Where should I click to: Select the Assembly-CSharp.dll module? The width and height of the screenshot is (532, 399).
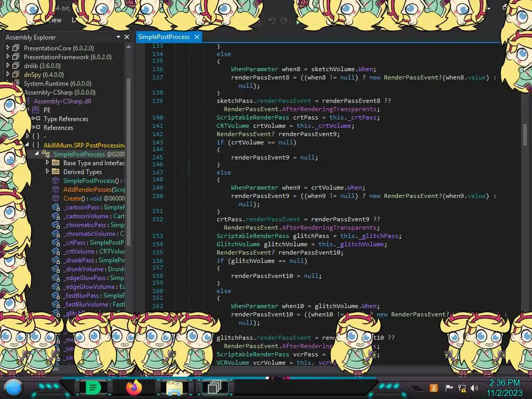click(x=62, y=101)
